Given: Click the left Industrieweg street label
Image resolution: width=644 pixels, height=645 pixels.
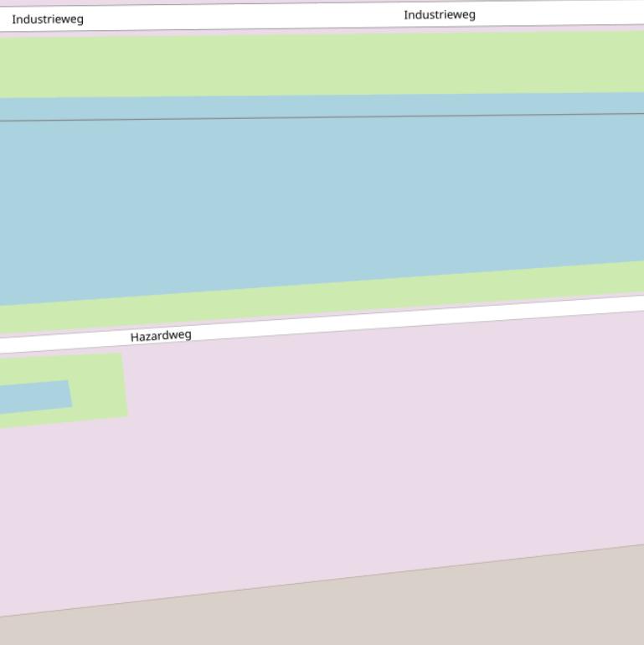Looking at the screenshot, I should 48,19.
